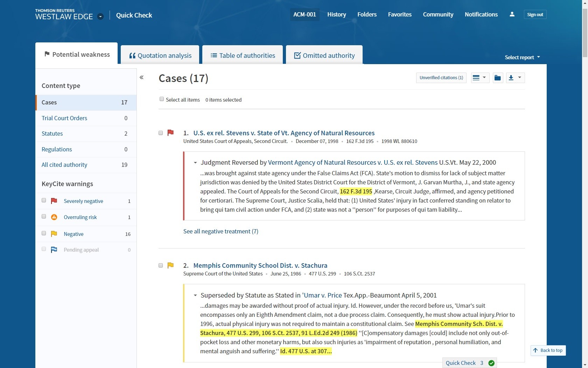The width and height of the screenshot is (588, 368).
Task: Enable the Severely negative filter checkbox
Action: [x=44, y=200]
